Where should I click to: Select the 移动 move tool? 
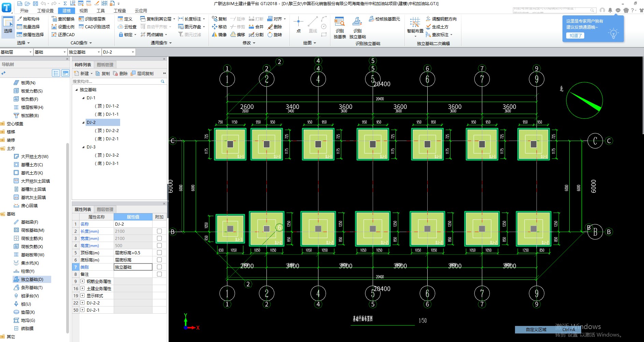[x=219, y=27]
